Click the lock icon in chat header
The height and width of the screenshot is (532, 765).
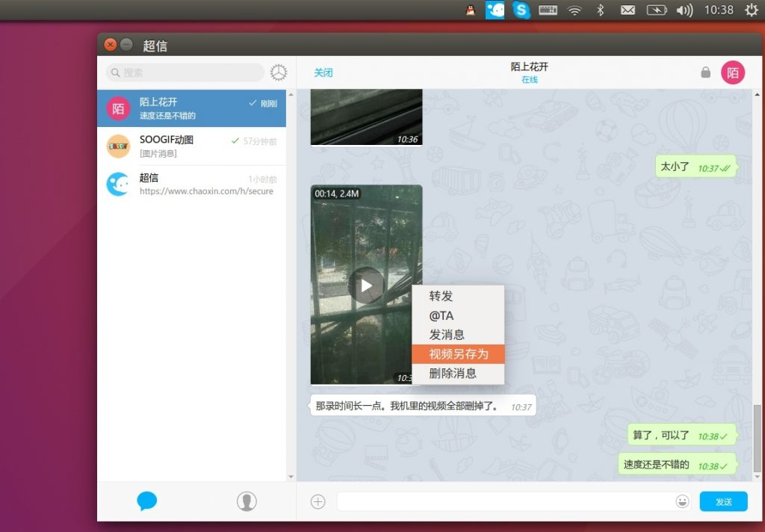(705, 72)
